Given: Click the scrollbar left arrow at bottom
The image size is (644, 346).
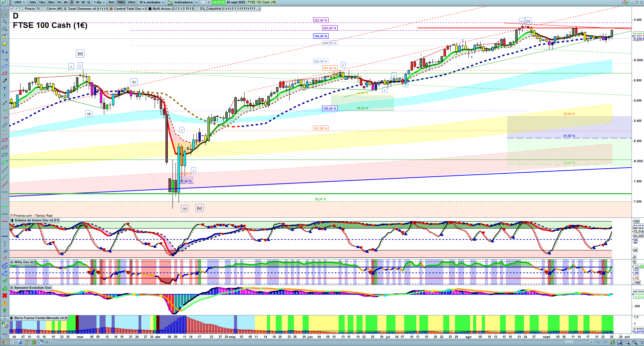Looking at the screenshot, I should [51, 342].
